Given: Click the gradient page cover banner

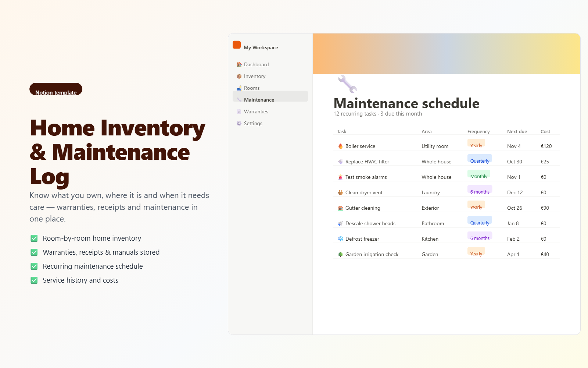Looking at the screenshot, I should pos(447,54).
